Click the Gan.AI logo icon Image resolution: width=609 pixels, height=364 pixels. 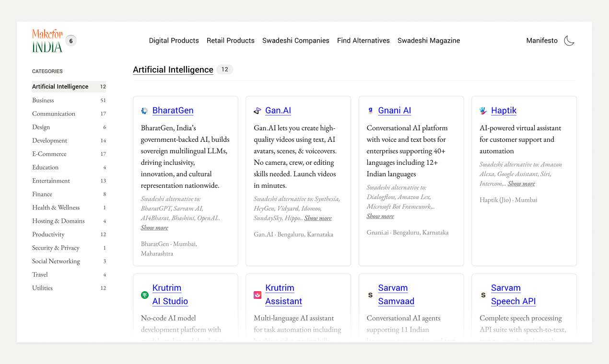(258, 111)
